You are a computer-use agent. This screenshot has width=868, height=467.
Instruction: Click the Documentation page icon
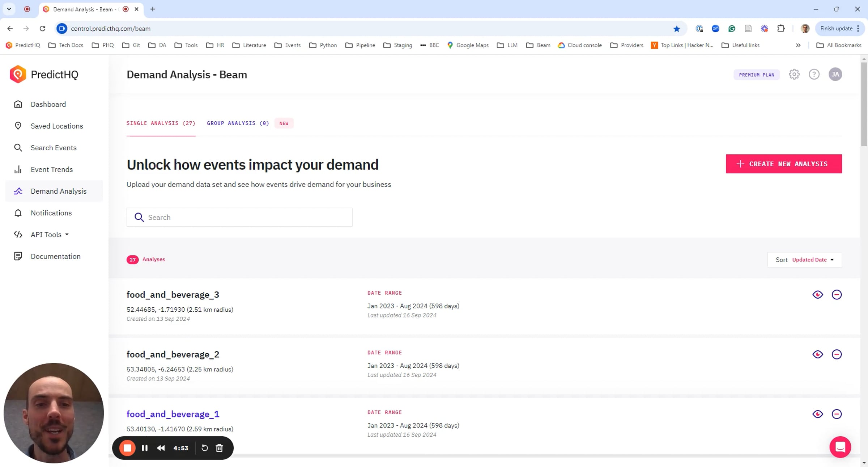(18, 256)
